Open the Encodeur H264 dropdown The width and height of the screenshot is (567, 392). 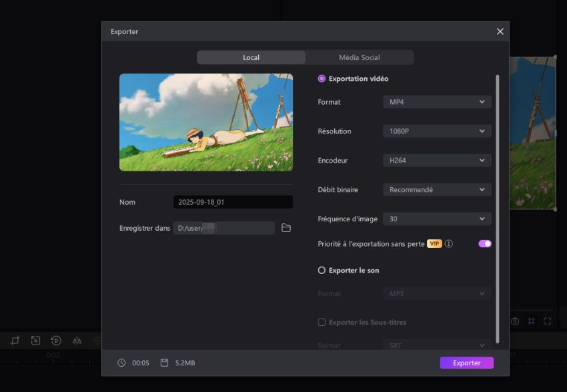coord(437,161)
